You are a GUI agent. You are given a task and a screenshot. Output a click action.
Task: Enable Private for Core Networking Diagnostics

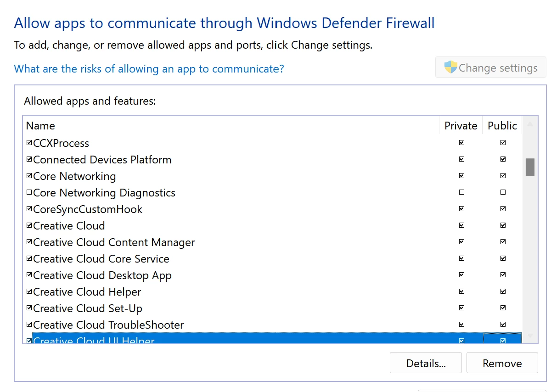tap(461, 192)
